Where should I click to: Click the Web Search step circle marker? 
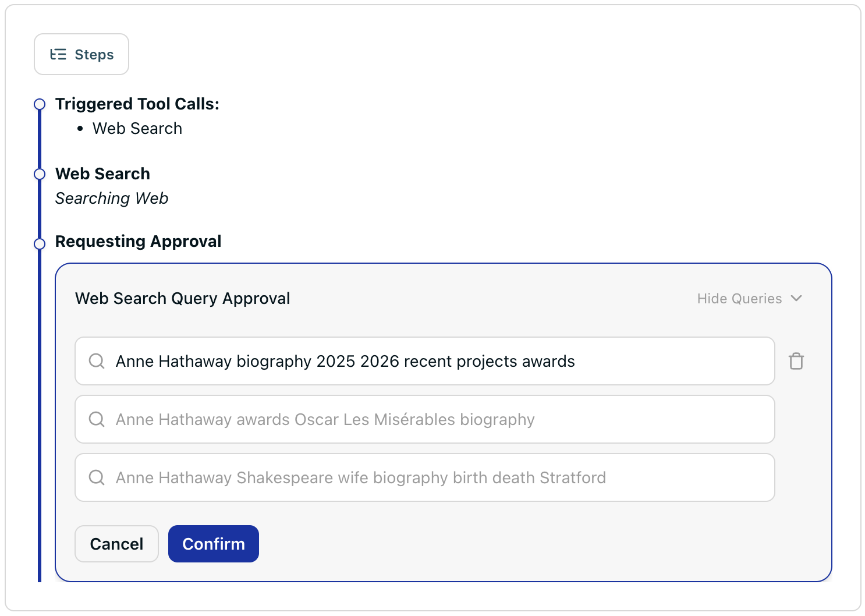coord(40,174)
